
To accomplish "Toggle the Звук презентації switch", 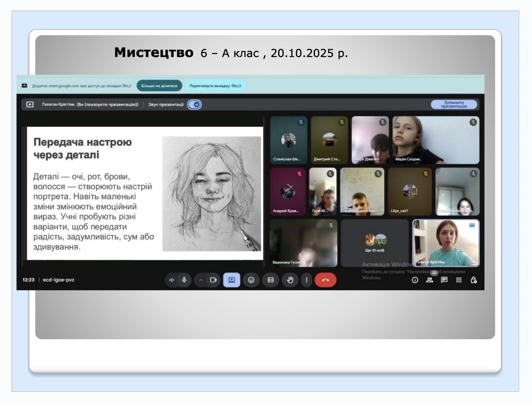I will pos(195,105).
